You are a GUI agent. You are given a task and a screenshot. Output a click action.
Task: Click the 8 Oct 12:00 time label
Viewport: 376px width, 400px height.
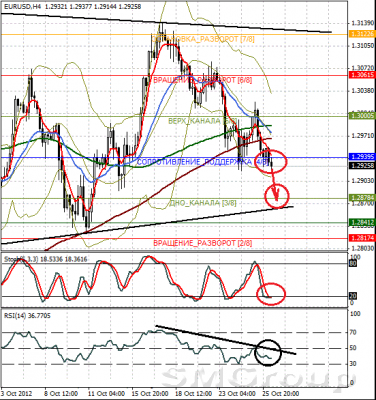pos(61,393)
